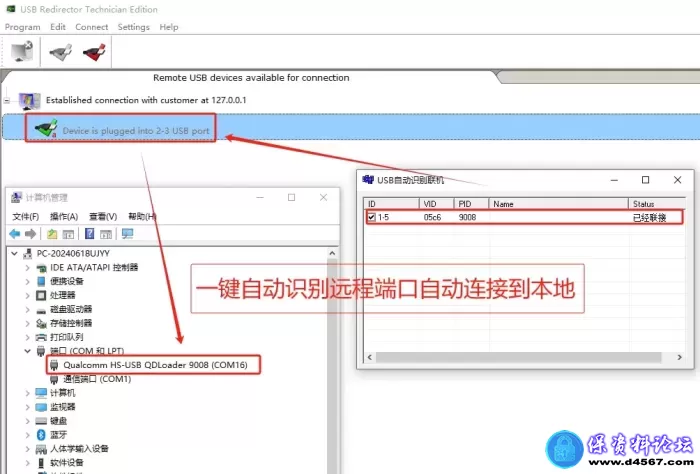
Task: Click the action pane icon right of the Help icon
Action: tap(106, 233)
